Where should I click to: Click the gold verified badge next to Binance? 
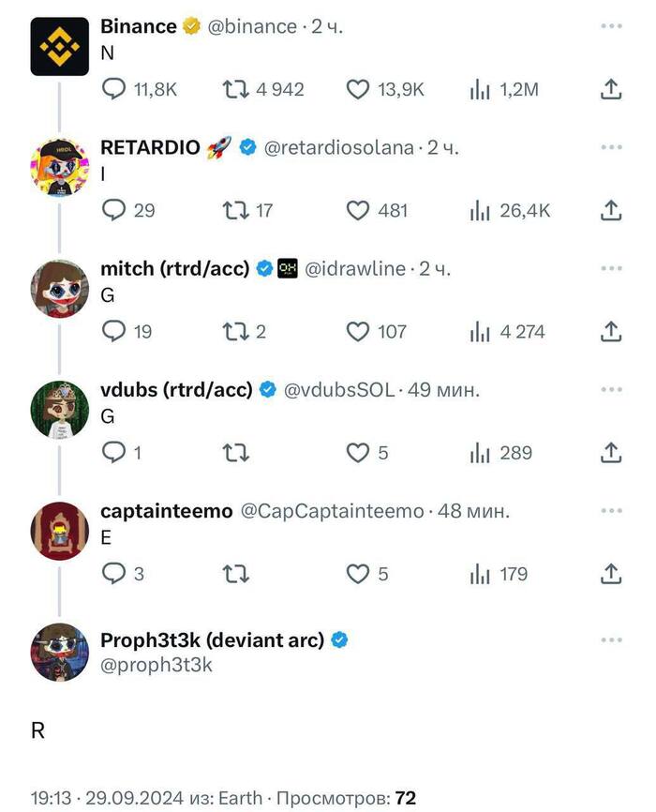click(191, 26)
